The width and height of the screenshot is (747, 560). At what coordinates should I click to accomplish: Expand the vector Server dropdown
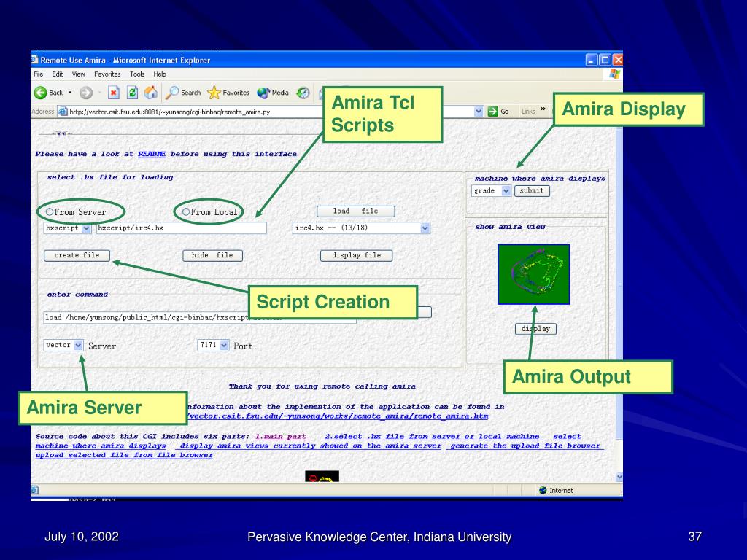click(79, 345)
